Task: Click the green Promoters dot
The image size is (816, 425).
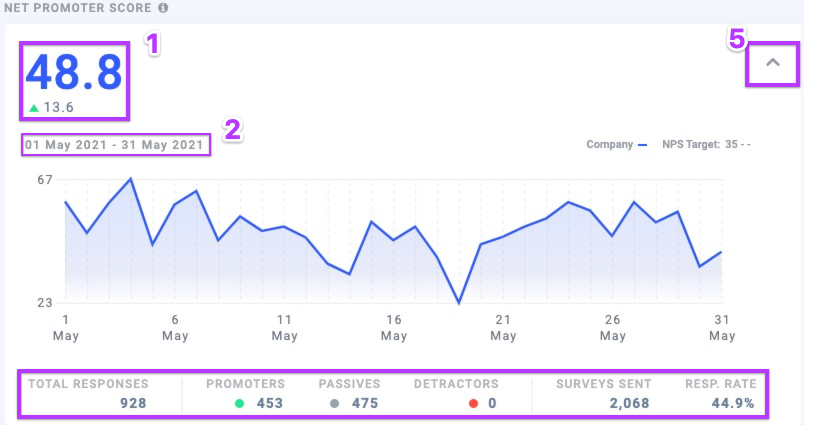Action: 239,403
